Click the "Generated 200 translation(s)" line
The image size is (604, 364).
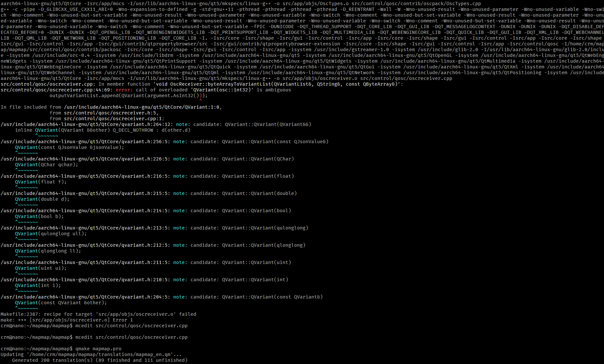(x=100, y=360)
